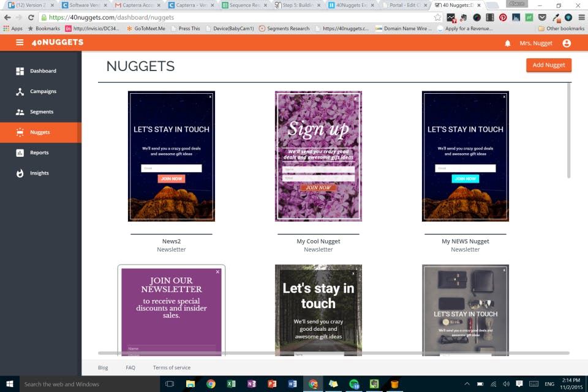Bookmark page with the star icon
Screen dimensions: 588x392
437,17
